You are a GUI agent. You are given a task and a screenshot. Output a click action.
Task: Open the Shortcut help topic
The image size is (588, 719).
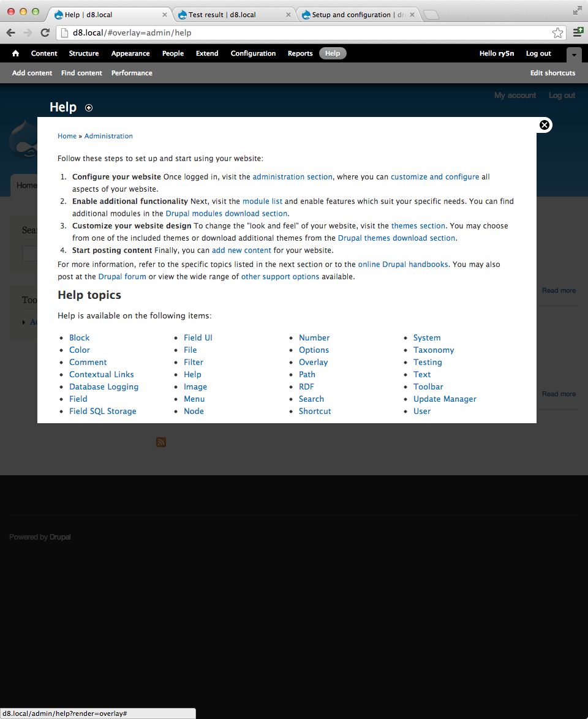pyautogui.click(x=315, y=412)
